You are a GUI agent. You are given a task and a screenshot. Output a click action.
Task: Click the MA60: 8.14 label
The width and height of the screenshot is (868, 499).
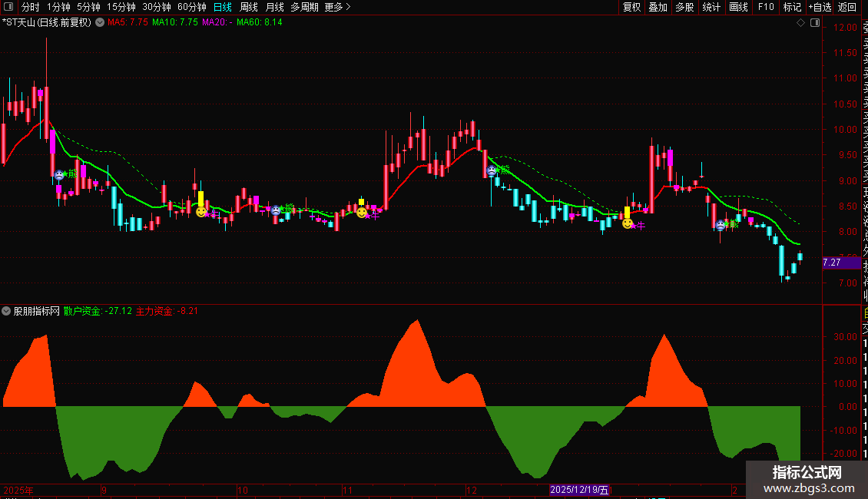tap(259, 22)
